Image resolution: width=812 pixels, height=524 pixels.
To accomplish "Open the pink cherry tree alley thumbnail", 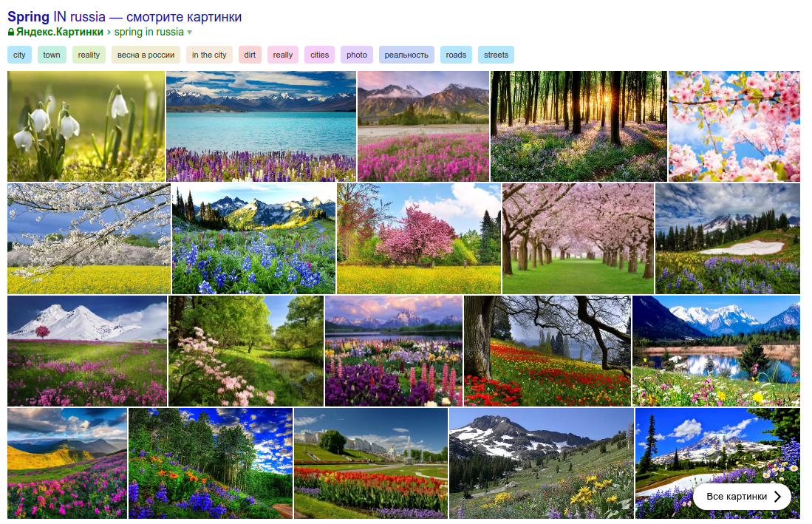I will tap(578, 239).
